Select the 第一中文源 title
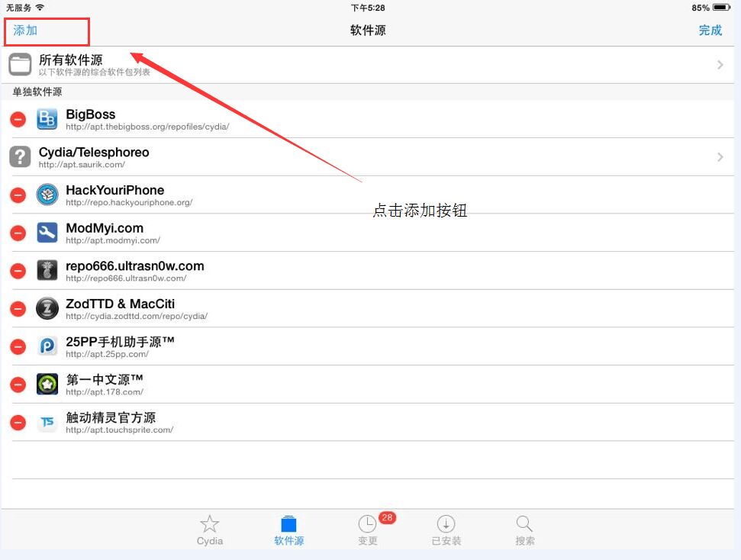The width and height of the screenshot is (741, 560). point(104,379)
